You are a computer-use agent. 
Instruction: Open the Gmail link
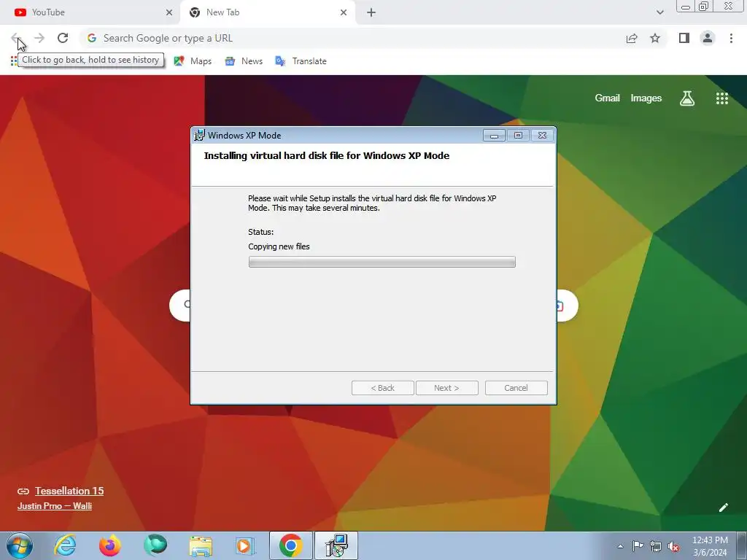pyautogui.click(x=607, y=98)
